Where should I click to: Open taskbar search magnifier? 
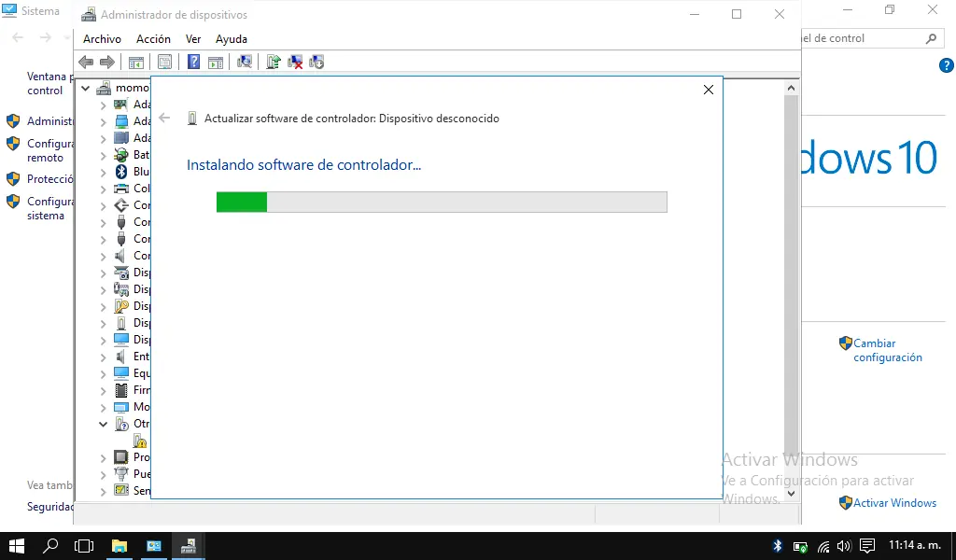tap(50, 546)
